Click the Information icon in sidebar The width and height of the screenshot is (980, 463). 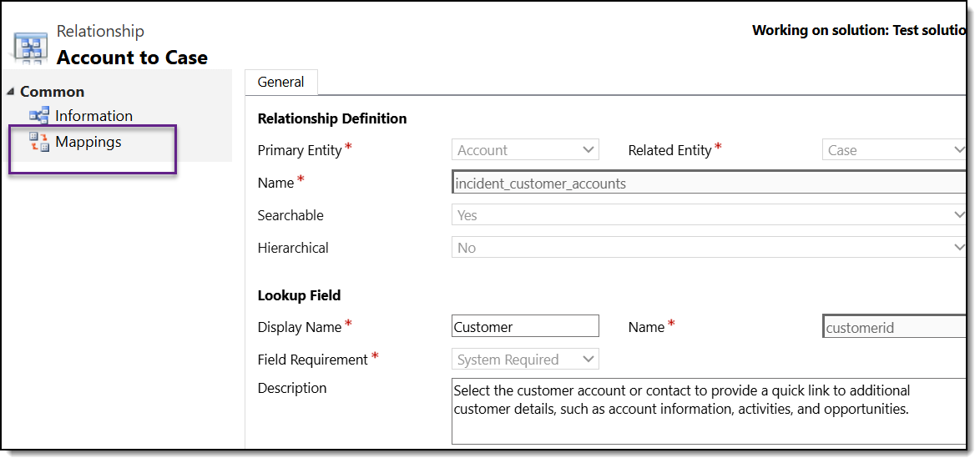(x=39, y=116)
